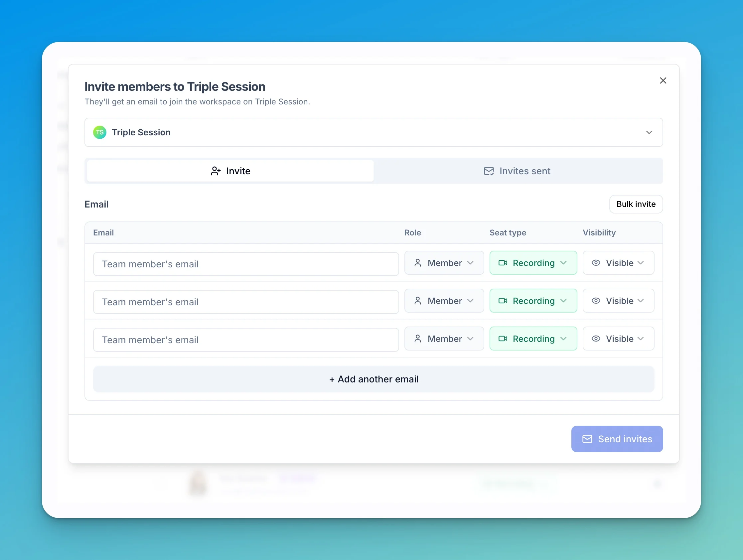The width and height of the screenshot is (743, 560).
Task: Close the invite members dialog
Action: pos(663,80)
